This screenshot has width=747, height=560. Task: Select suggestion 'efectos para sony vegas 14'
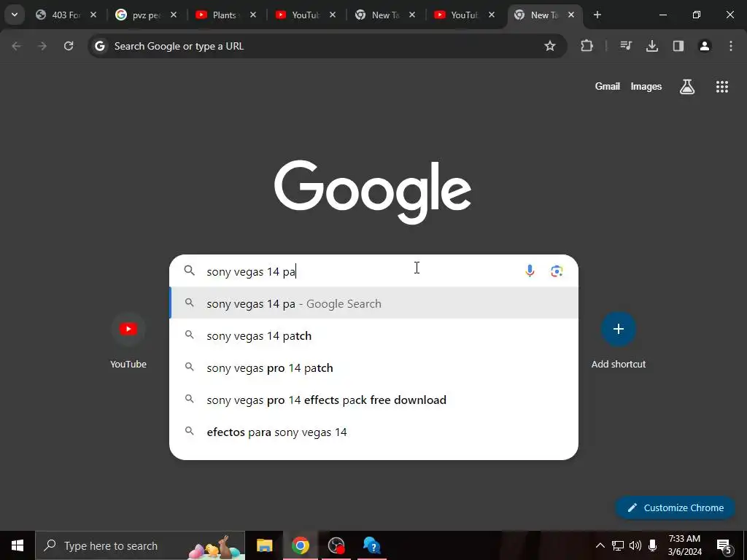pos(374,432)
